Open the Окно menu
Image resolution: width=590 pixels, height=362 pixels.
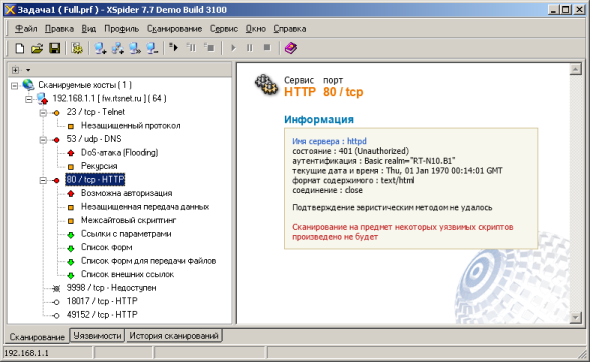pyautogui.click(x=256, y=29)
